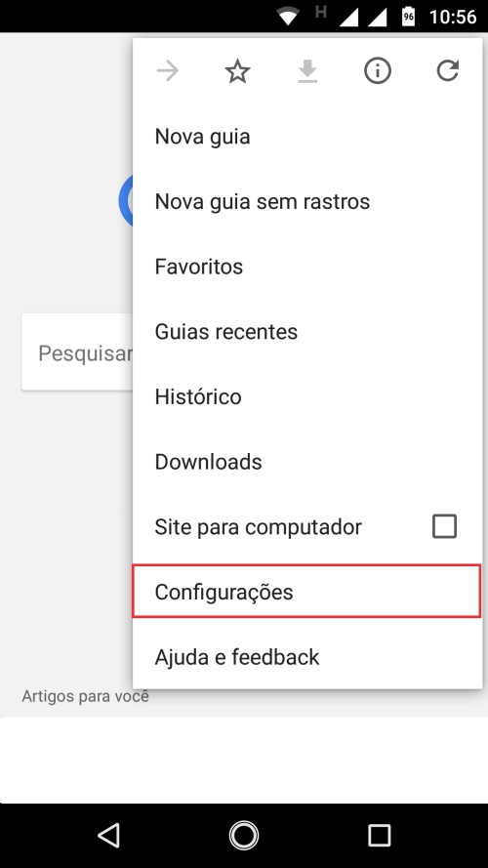Open recent apps square button

click(379, 835)
